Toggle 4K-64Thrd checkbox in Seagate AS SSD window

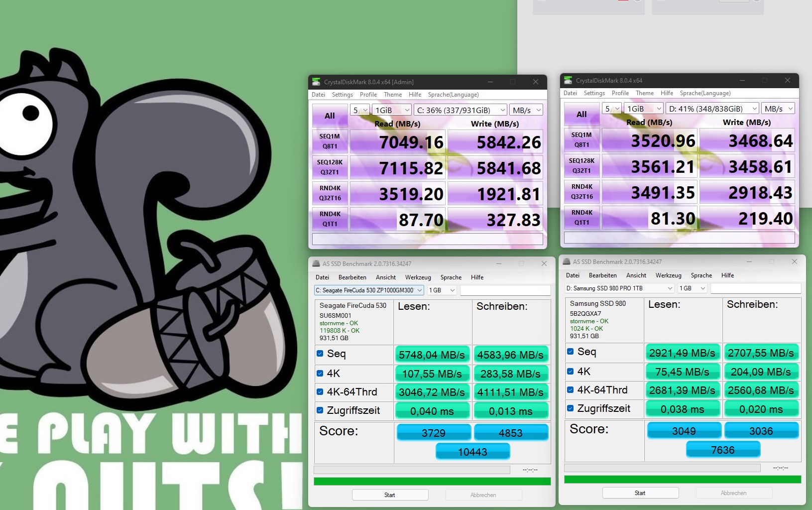[320, 392]
